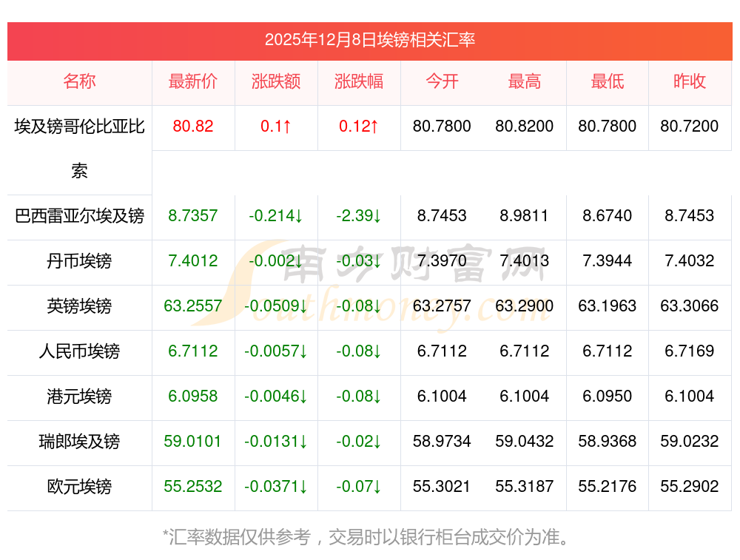
Task: Click the 港元埃镑 row name
Action: 79,397
